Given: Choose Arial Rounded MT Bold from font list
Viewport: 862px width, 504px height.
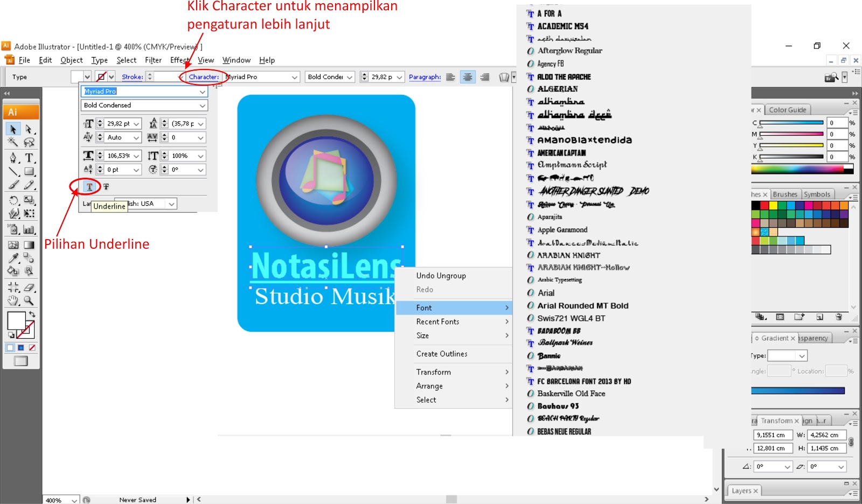Looking at the screenshot, I should (583, 306).
